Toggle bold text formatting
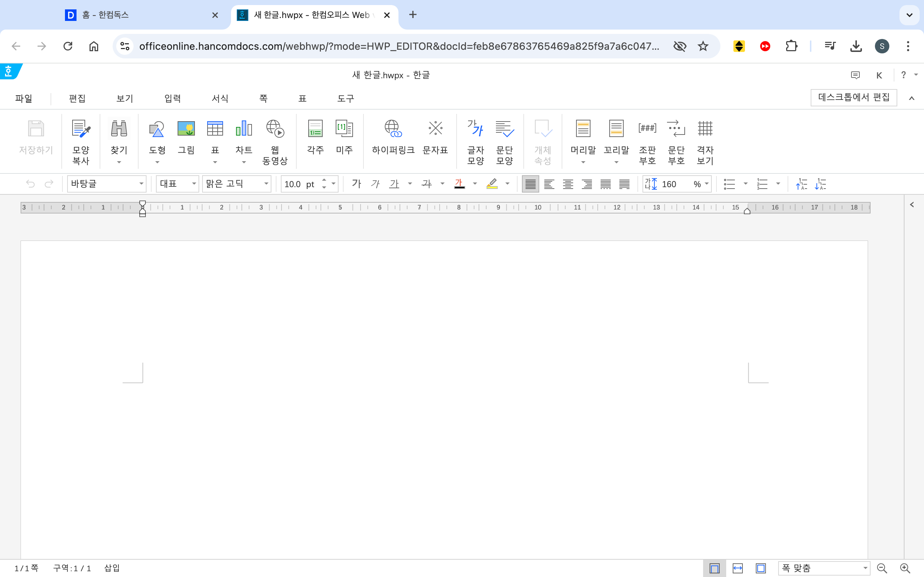The image size is (924, 577). (356, 184)
